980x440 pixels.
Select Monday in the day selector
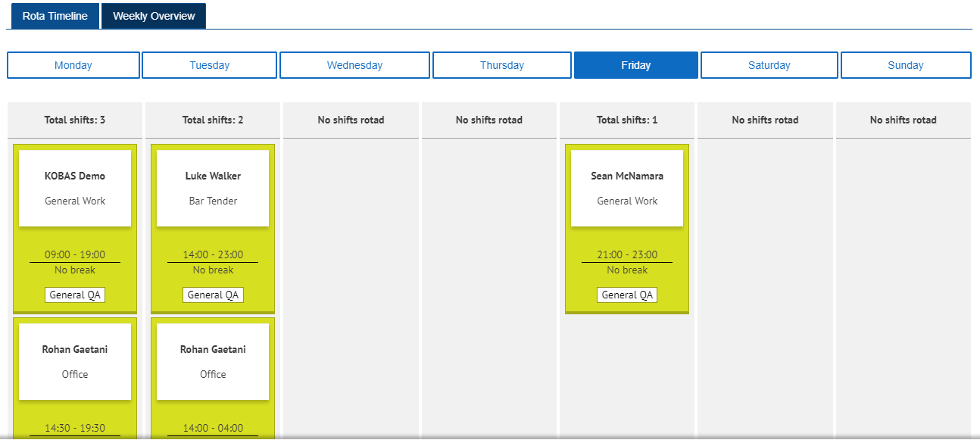[73, 64]
